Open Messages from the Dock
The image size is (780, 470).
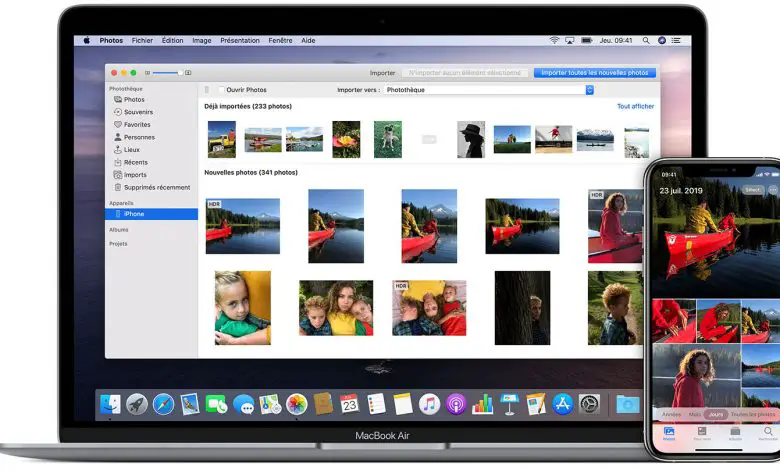243,404
